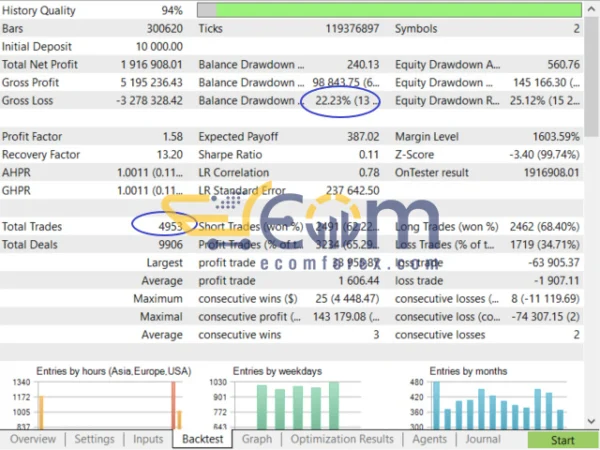Click the AHPR label
Viewport: 600px width, 450px height.
click(16, 172)
